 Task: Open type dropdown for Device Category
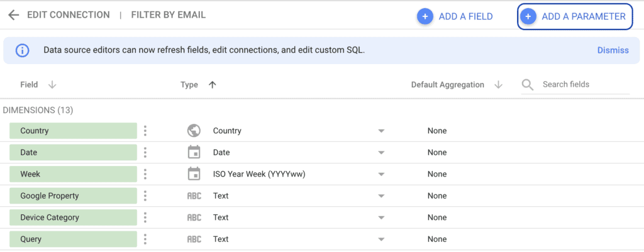point(381,218)
